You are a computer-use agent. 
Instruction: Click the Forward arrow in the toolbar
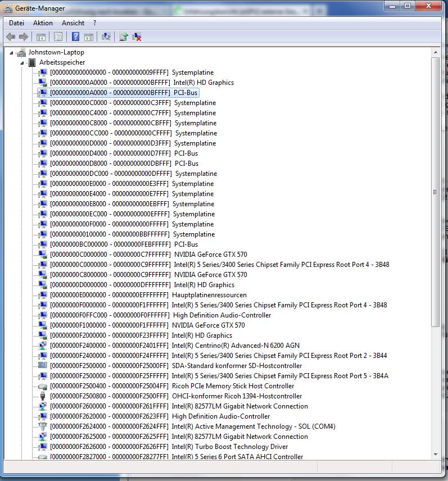(x=24, y=37)
